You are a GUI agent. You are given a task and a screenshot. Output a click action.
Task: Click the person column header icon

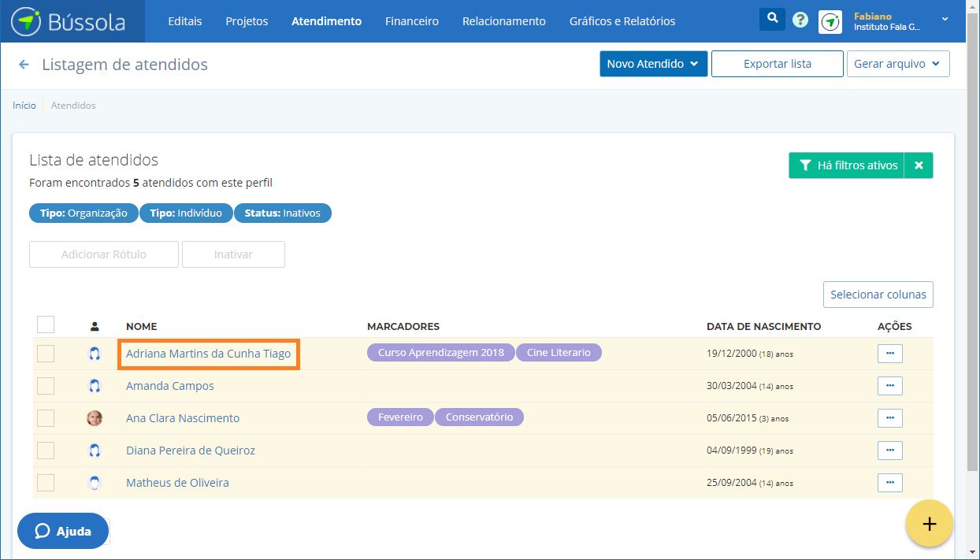(95, 326)
